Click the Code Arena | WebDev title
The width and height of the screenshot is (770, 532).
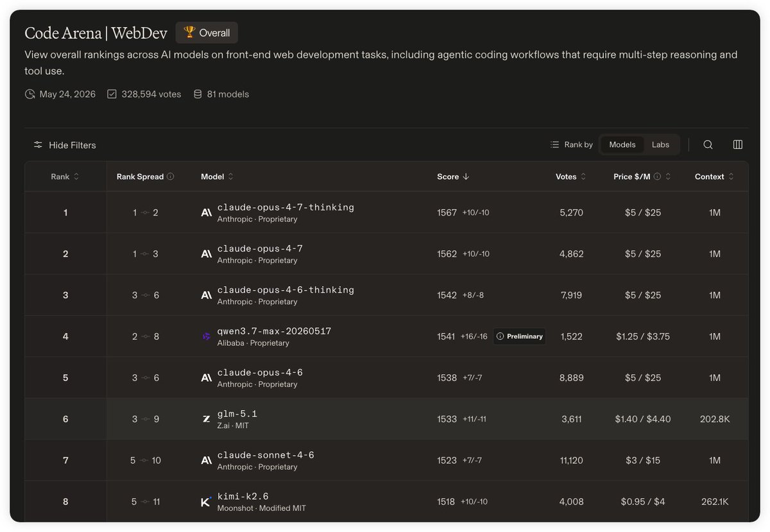(x=96, y=33)
